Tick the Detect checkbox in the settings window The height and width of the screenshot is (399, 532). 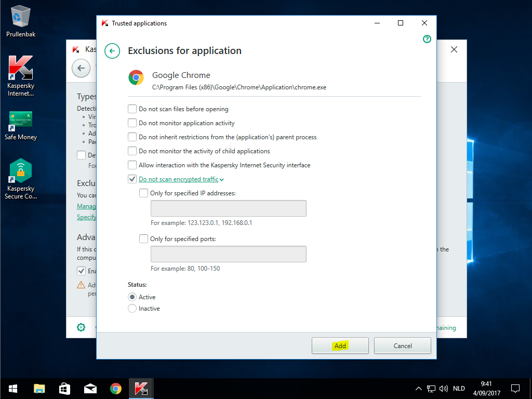coord(81,155)
